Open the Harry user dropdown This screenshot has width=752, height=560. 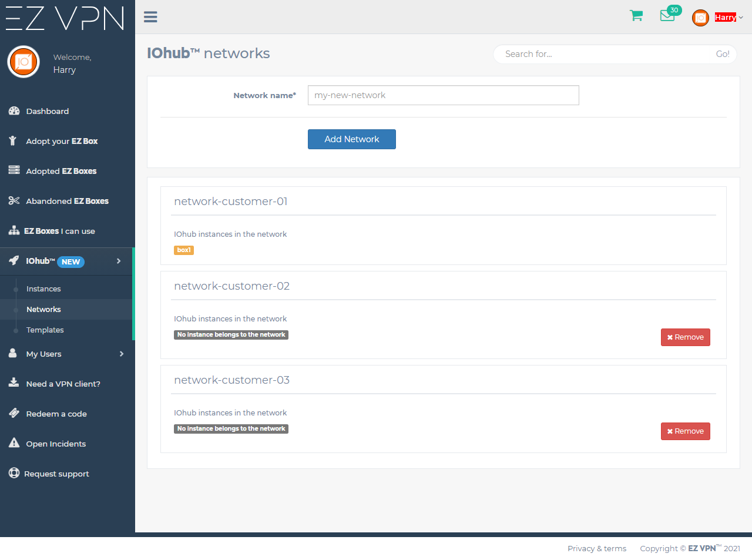(728, 18)
